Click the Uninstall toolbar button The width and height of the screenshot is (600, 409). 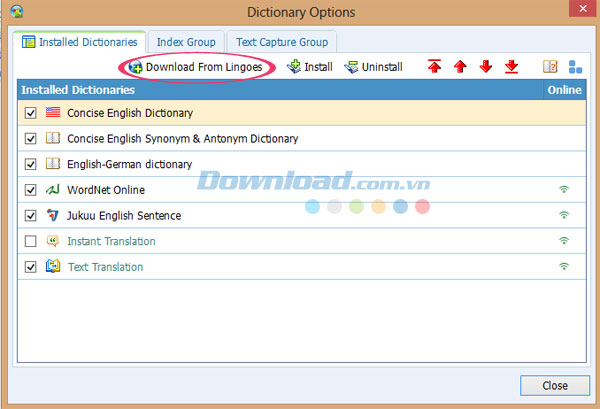[x=373, y=67]
